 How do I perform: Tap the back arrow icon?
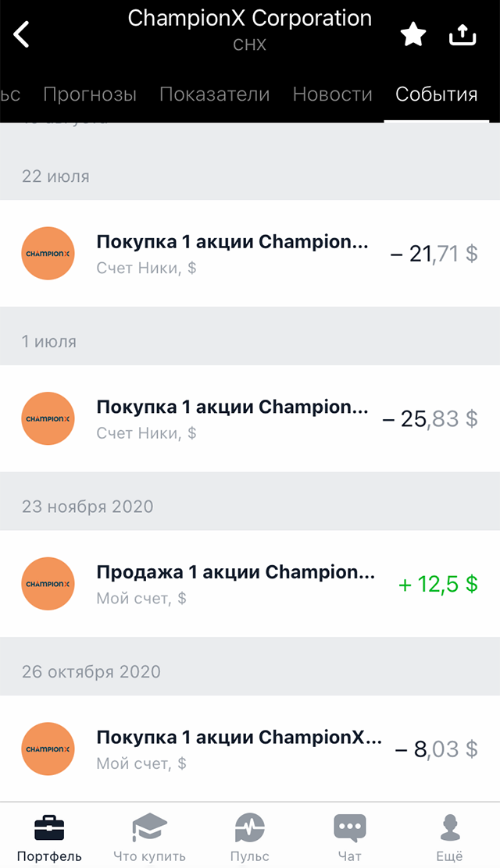[x=22, y=34]
